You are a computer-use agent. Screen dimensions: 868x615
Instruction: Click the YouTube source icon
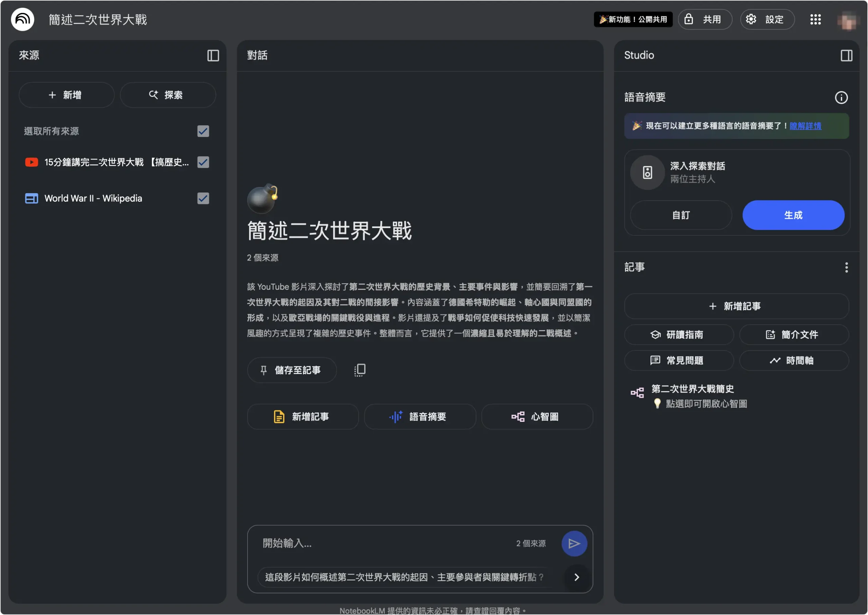pyautogui.click(x=32, y=162)
